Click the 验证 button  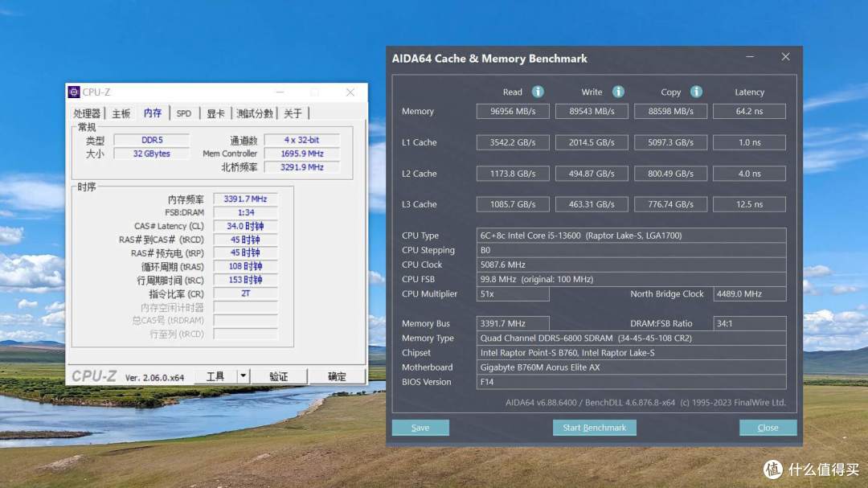point(278,376)
